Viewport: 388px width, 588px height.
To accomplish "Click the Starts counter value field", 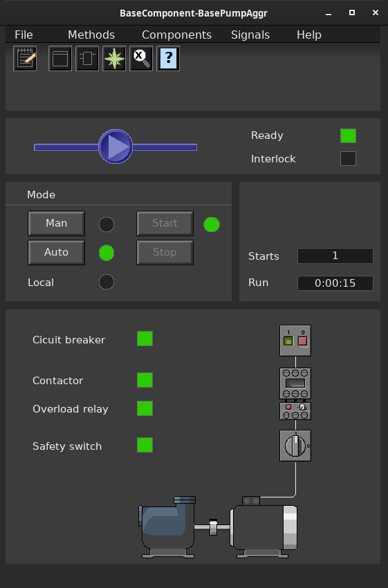I will point(335,256).
